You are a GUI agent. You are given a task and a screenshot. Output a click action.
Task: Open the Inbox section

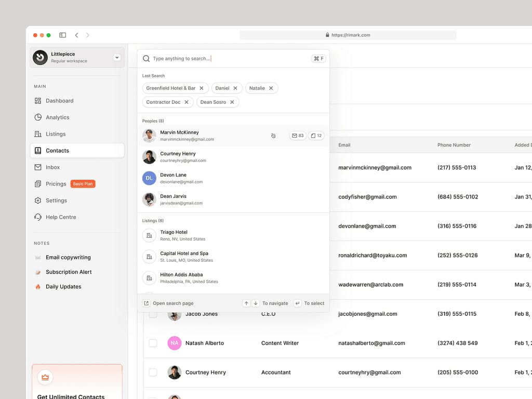click(77, 167)
